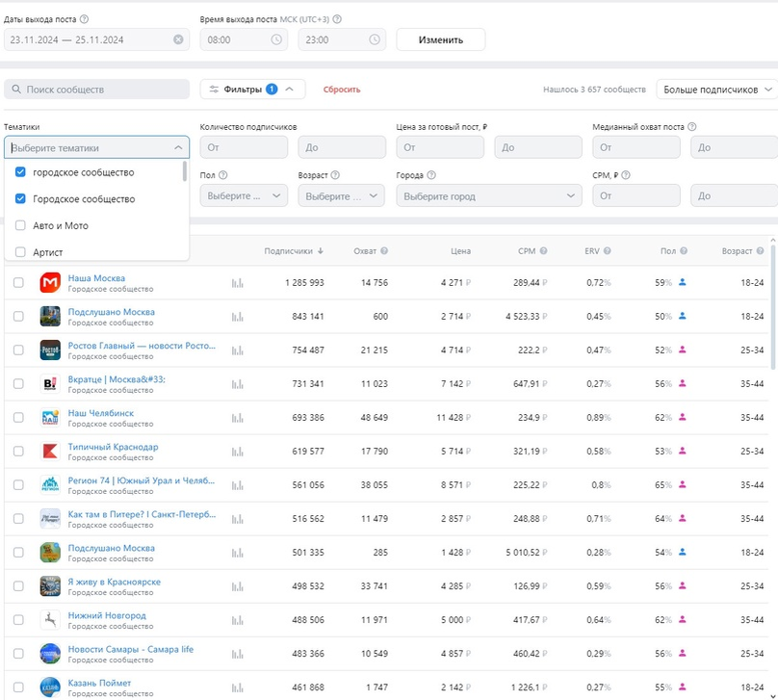Open the Выберите город dropdown
The height and width of the screenshot is (700, 778).
489,196
